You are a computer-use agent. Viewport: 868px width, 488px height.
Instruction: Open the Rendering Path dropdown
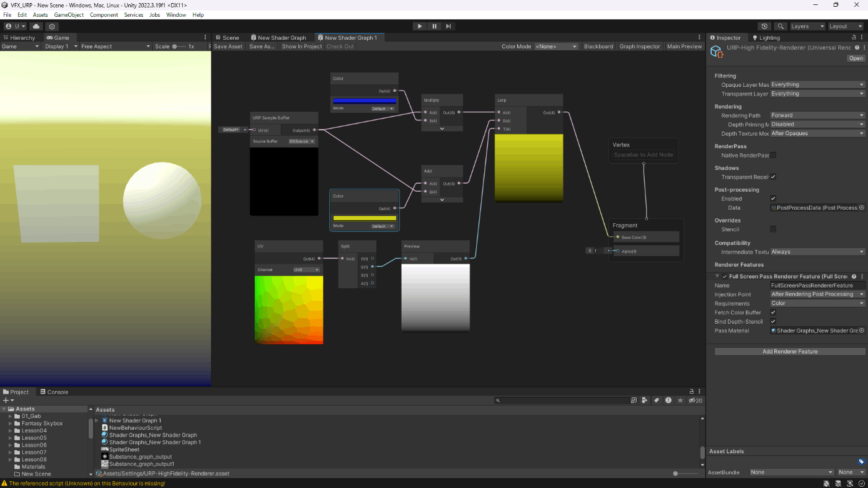click(817, 115)
